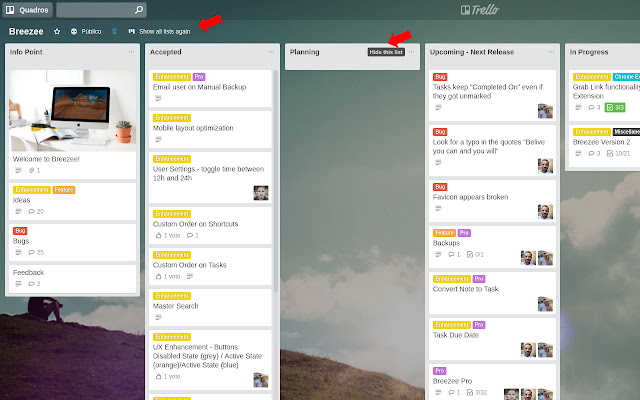Open the Bugs card
The image size is (640, 400).
(73, 242)
